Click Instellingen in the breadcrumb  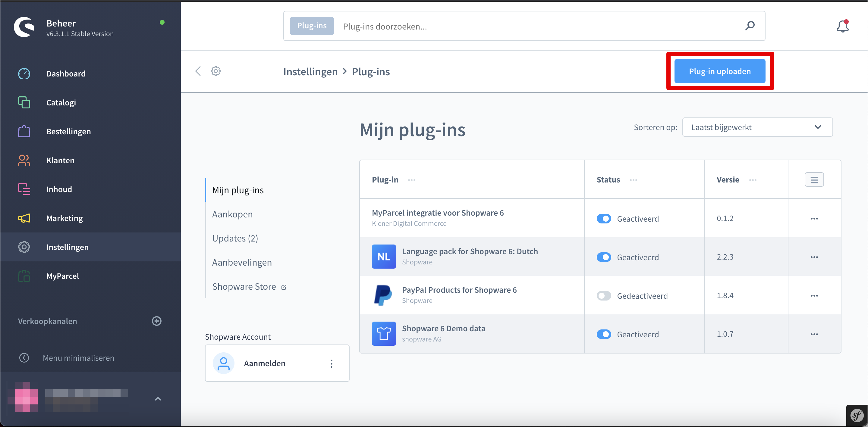pos(310,71)
